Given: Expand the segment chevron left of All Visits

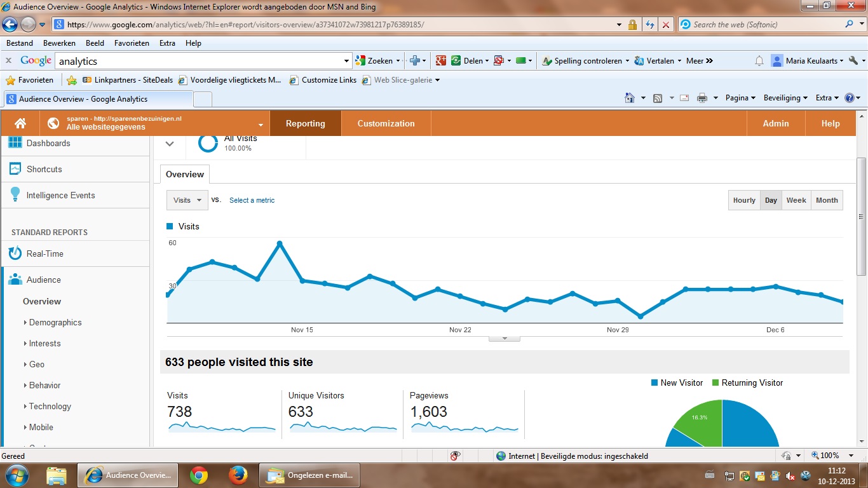Looking at the screenshot, I should point(170,144).
